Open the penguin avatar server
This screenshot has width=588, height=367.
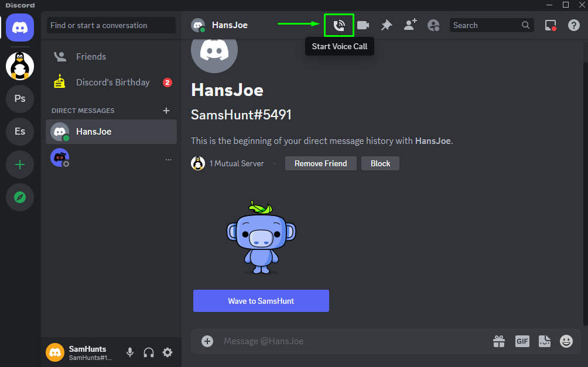pos(20,66)
